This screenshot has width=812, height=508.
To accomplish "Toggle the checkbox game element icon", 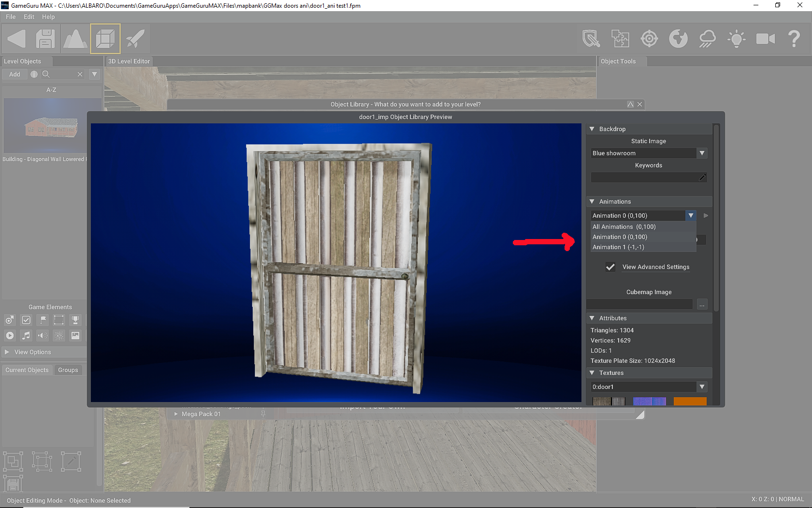I will 26,320.
